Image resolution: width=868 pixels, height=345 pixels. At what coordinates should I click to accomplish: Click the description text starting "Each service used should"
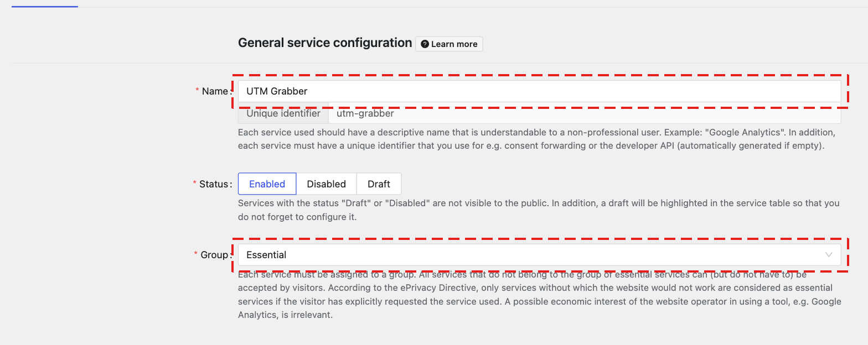point(536,140)
